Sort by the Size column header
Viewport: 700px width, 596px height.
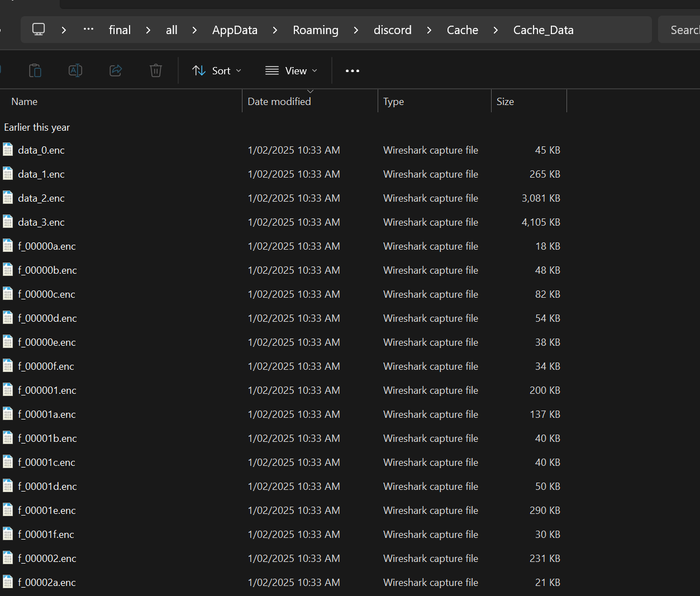[x=529, y=102]
